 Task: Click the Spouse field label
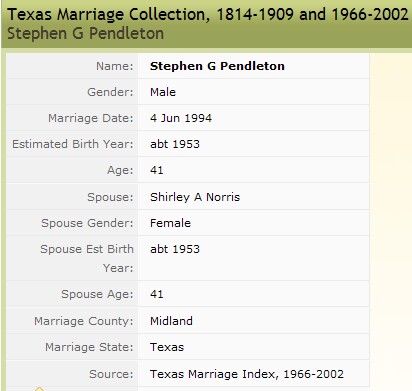click(x=110, y=197)
